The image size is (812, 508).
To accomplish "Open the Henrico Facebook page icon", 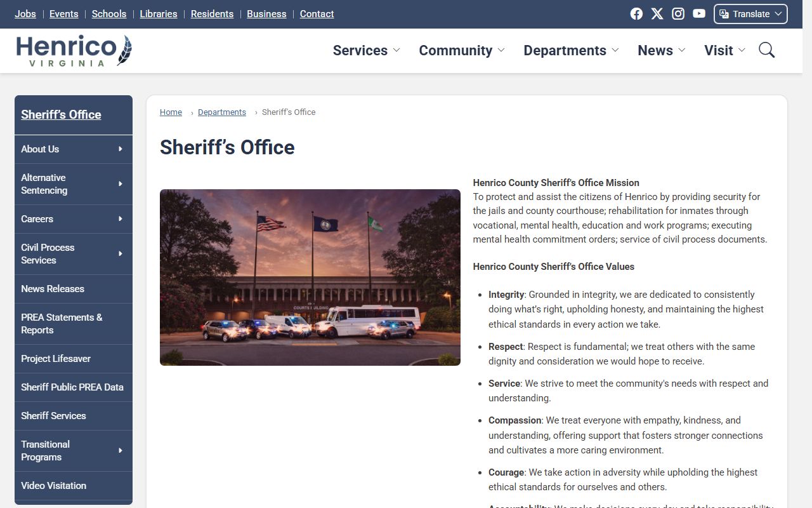I will coord(636,14).
